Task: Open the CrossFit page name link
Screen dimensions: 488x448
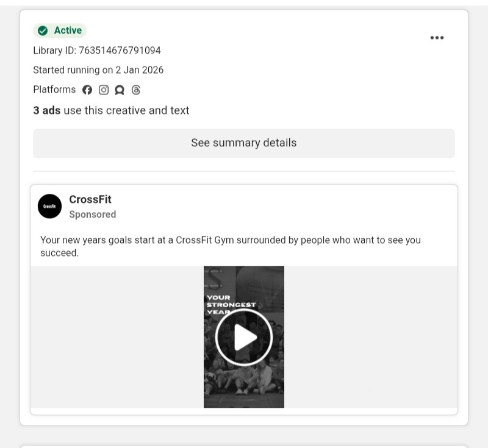Action: tap(90, 199)
